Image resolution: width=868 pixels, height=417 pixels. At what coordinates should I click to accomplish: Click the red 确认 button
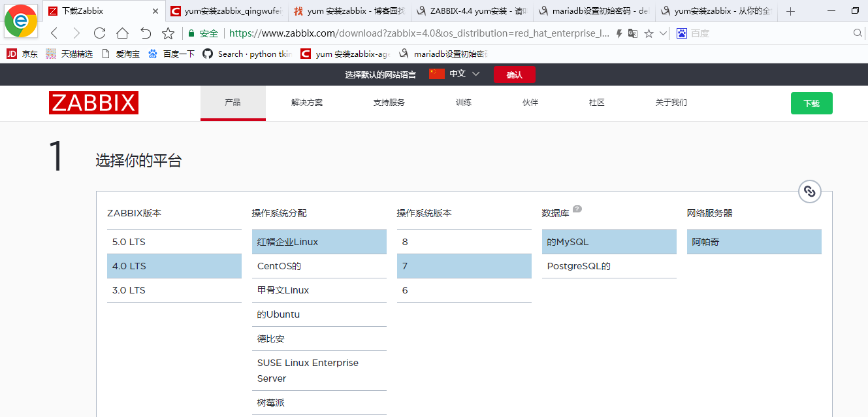point(514,75)
